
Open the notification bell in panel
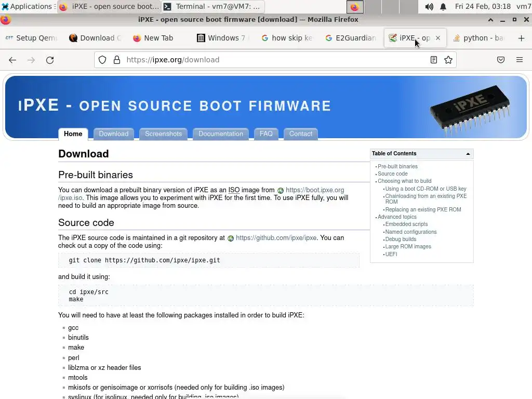(x=443, y=6)
